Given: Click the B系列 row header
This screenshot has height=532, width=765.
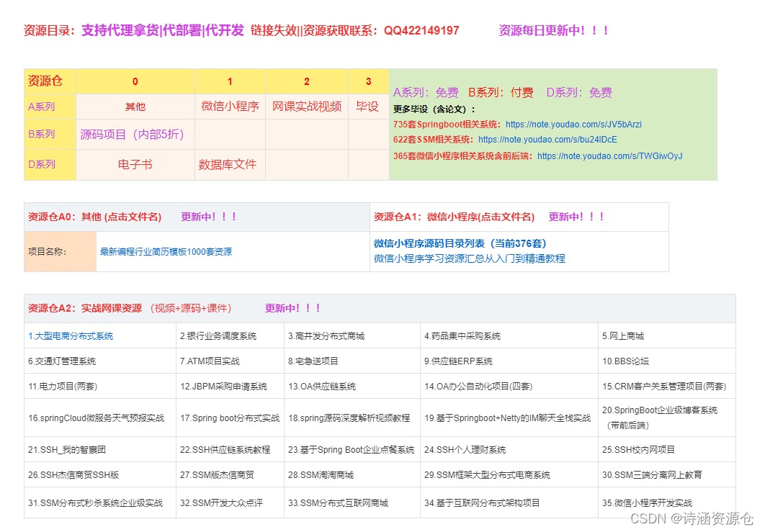Looking at the screenshot, I should click(50, 134).
